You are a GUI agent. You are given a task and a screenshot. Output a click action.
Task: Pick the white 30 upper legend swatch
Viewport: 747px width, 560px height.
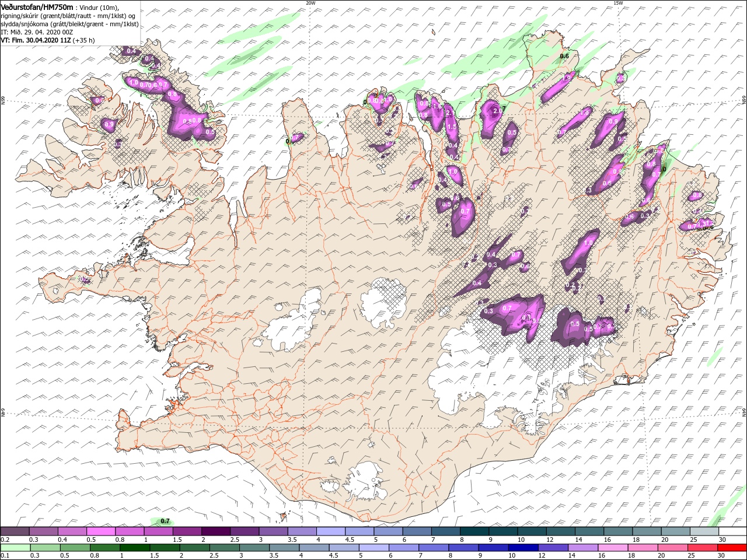(x=732, y=531)
